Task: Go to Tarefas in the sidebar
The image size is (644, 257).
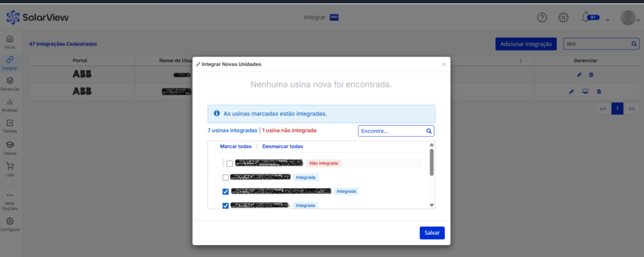Action: 9,124
